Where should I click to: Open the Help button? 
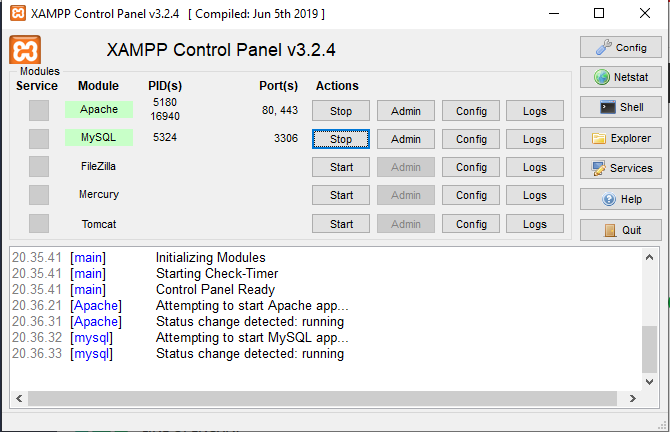point(620,199)
